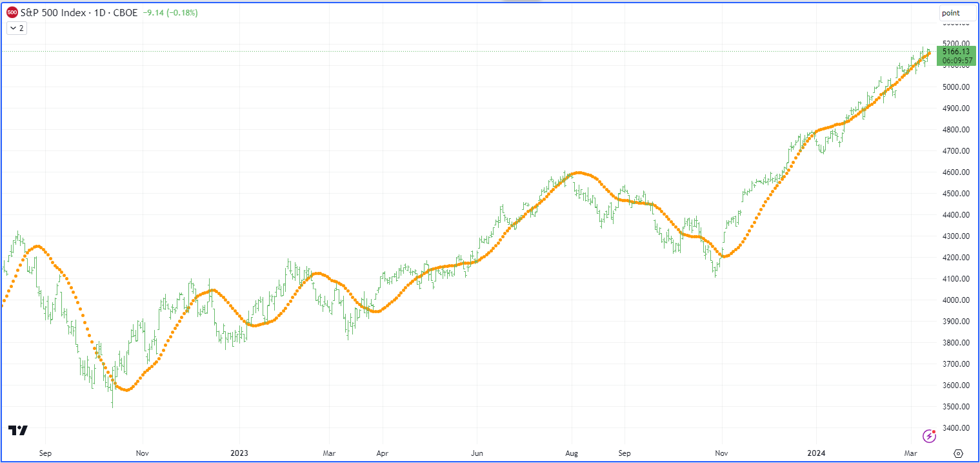Click the Nov label beside 2023
This screenshot has height=463, width=980.
143,453
